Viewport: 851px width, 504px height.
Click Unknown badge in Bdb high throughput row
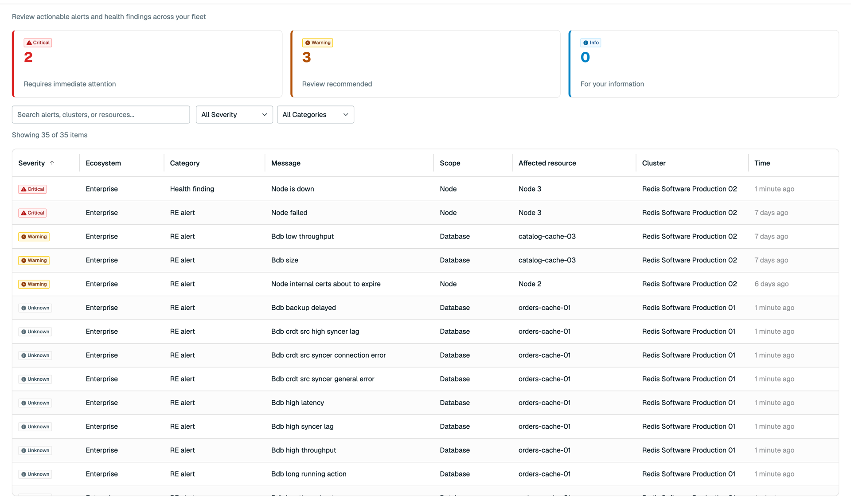35,450
